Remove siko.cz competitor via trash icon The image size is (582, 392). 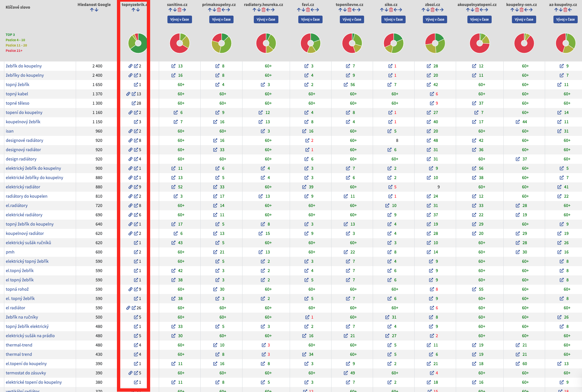point(391,10)
